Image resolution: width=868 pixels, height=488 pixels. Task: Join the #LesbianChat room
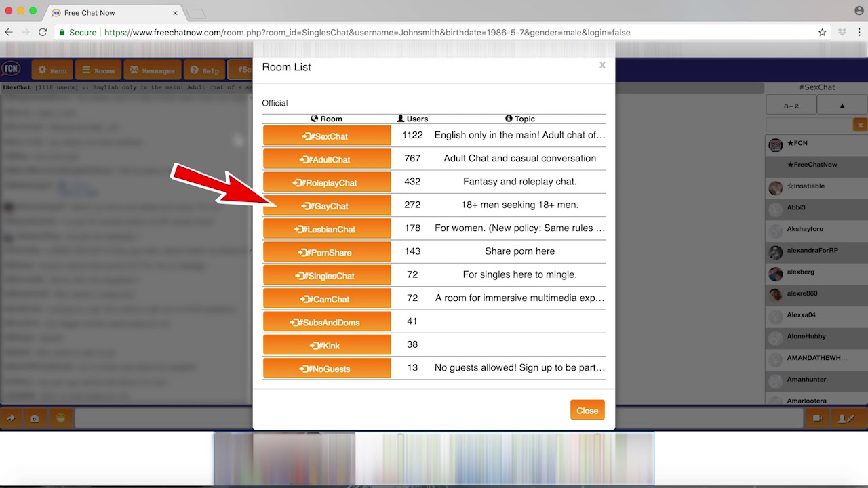(x=327, y=228)
